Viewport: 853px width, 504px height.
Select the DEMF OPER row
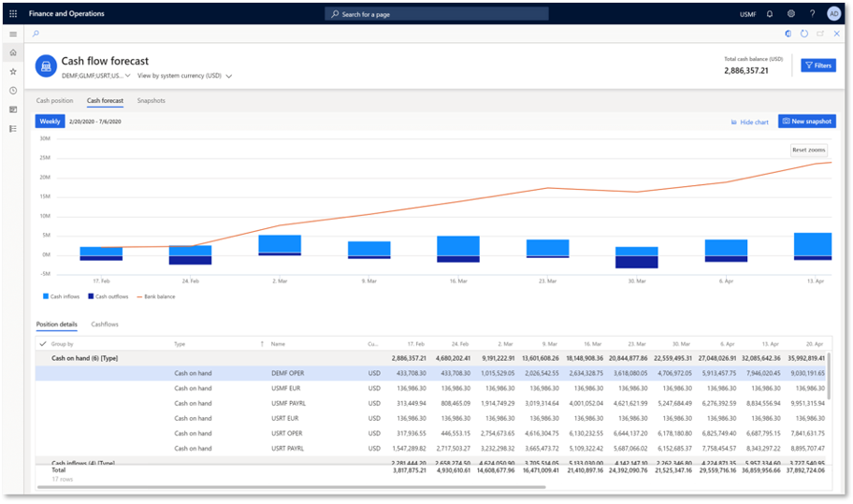click(431, 373)
